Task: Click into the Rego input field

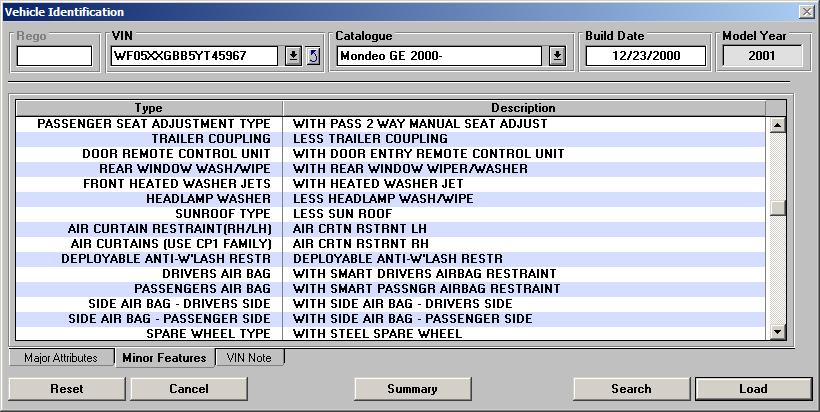Action: click(54, 56)
